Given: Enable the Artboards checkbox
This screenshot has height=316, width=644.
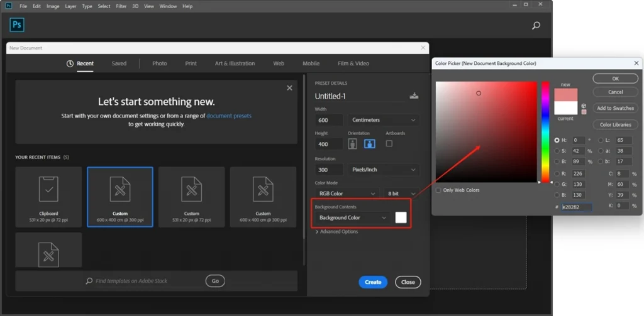Looking at the screenshot, I should pos(389,144).
